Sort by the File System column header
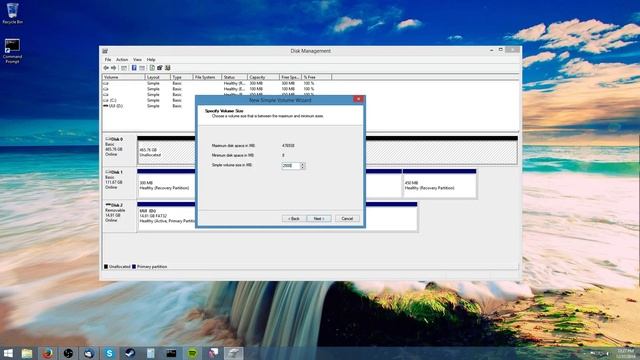 (207, 77)
